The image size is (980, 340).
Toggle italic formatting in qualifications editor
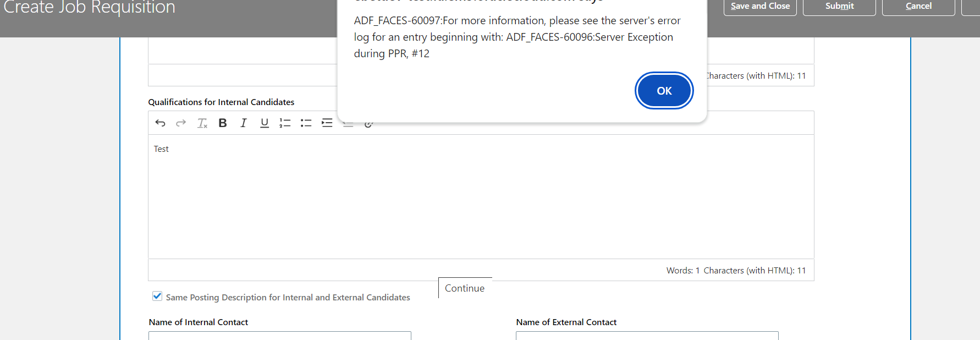pyautogui.click(x=244, y=123)
